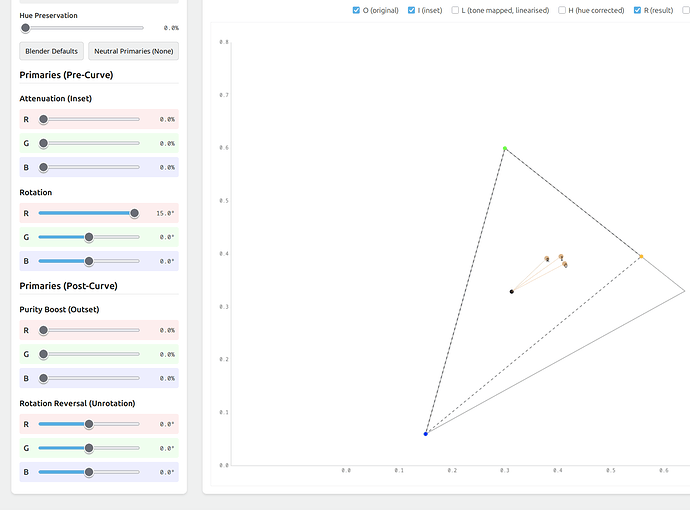Click the Purity Boost R slider handle
This screenshot has height=514, width=690.
(43, 330)
